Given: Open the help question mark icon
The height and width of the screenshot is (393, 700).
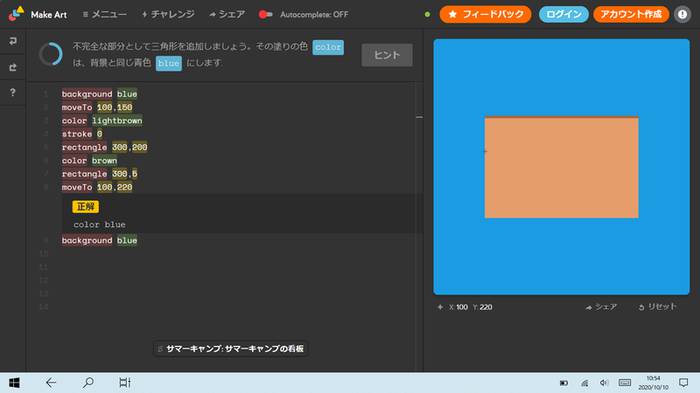Looking at the screenshot, I should point(13,92).
